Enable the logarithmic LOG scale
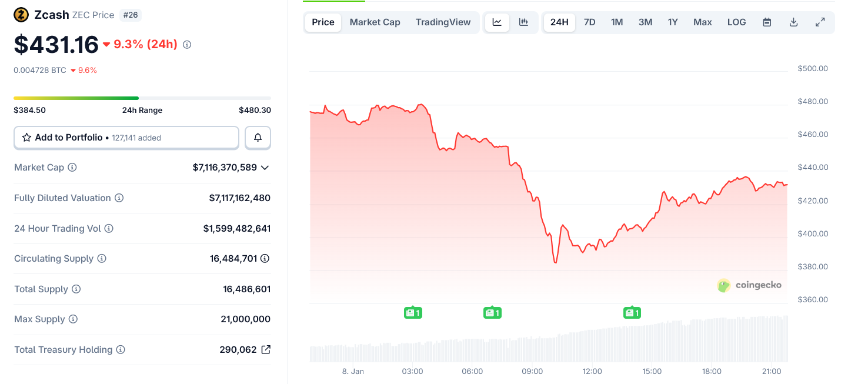 pos(736,22)
